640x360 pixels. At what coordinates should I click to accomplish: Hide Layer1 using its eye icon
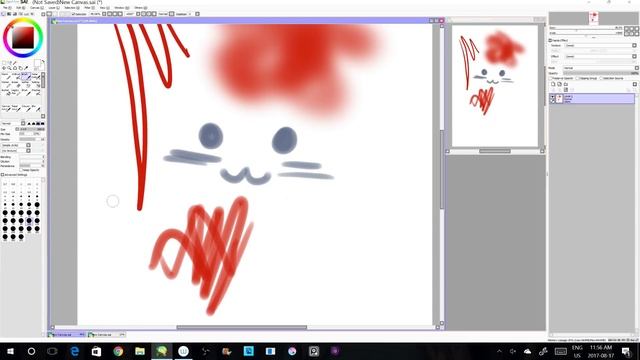(x=553, y=96)
